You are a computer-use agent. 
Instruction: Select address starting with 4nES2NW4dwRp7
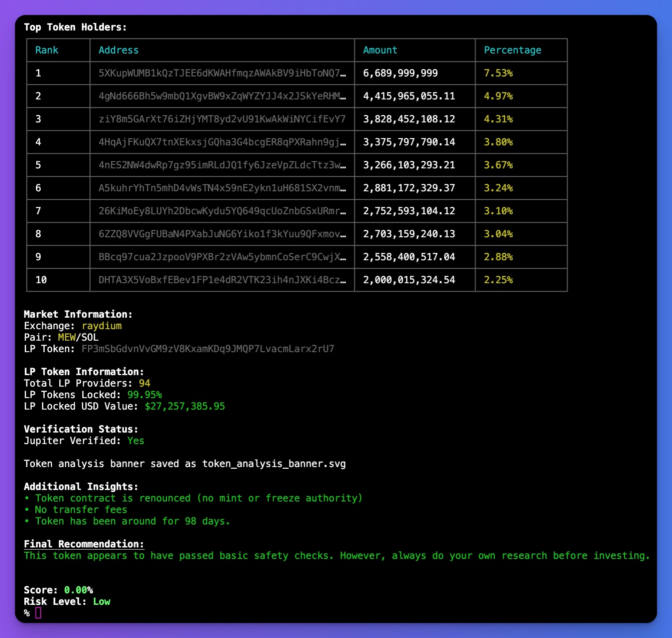click(222, 165)
